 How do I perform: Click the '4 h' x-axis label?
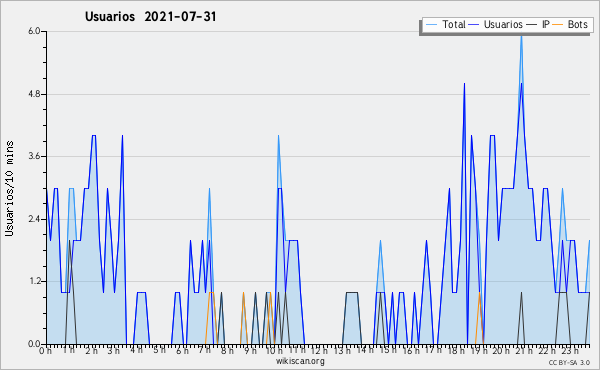136,350
